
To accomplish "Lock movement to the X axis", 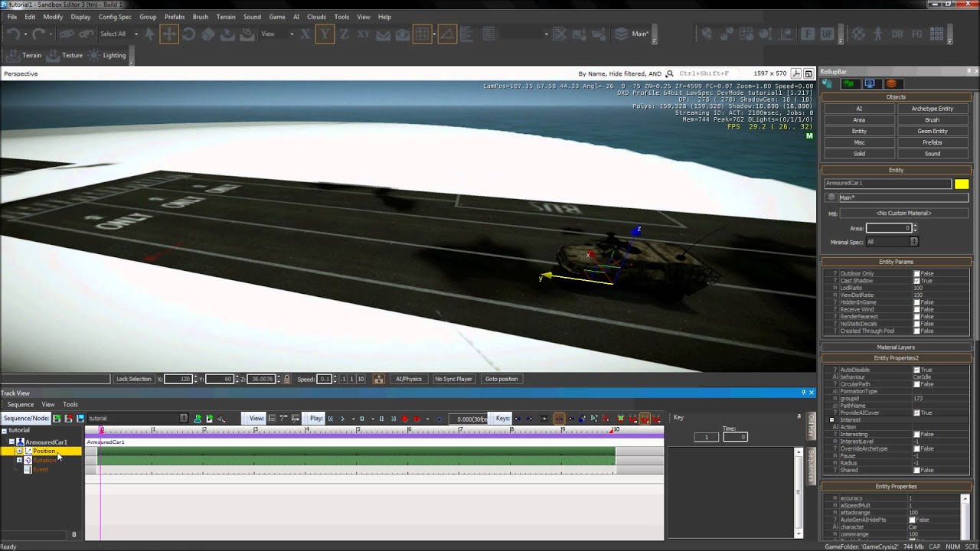I will [305, 34].
